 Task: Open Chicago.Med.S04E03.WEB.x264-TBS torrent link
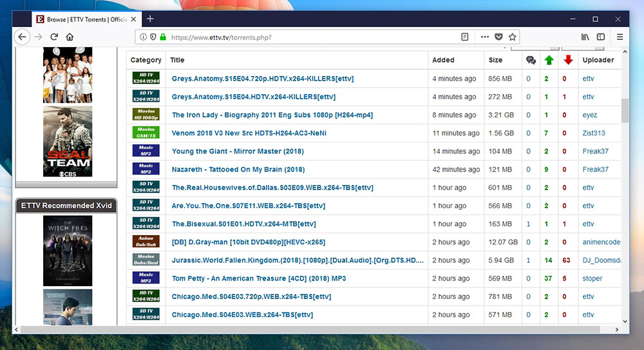[242, 315]
